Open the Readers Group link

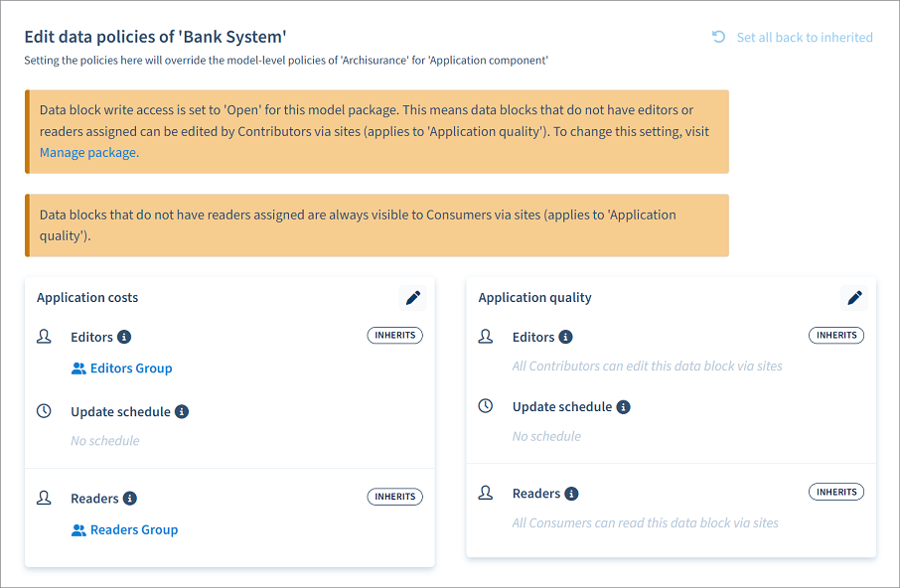point(134,530)
